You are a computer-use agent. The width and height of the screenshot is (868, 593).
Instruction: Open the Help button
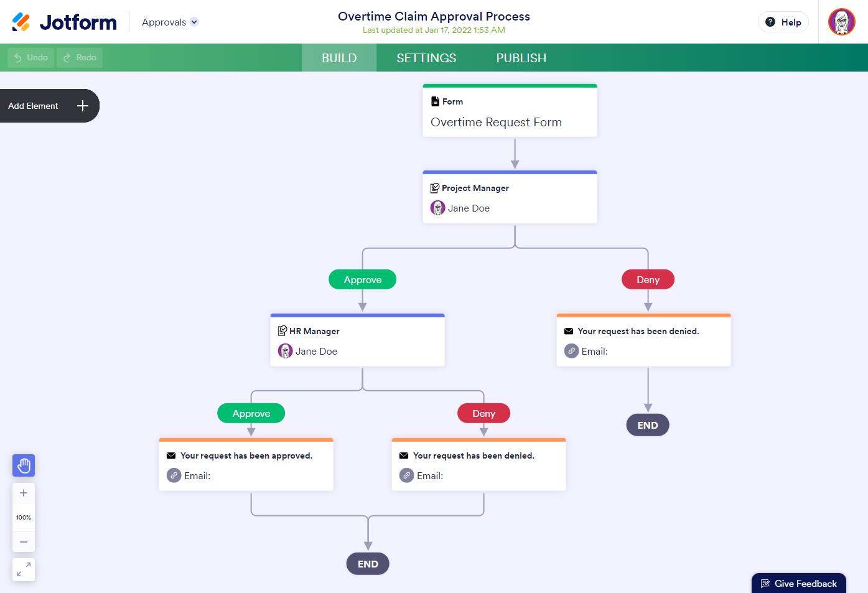[x=783, y=22]
